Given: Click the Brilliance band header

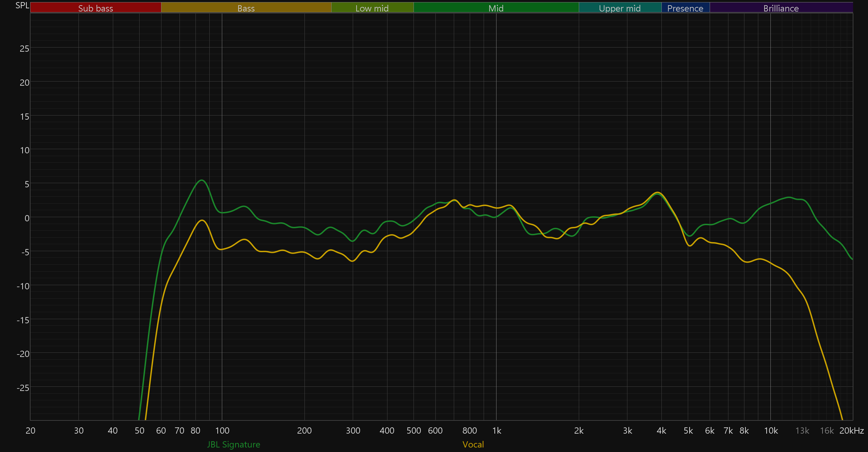Looking at the screenshot, I should coord(781,8).
